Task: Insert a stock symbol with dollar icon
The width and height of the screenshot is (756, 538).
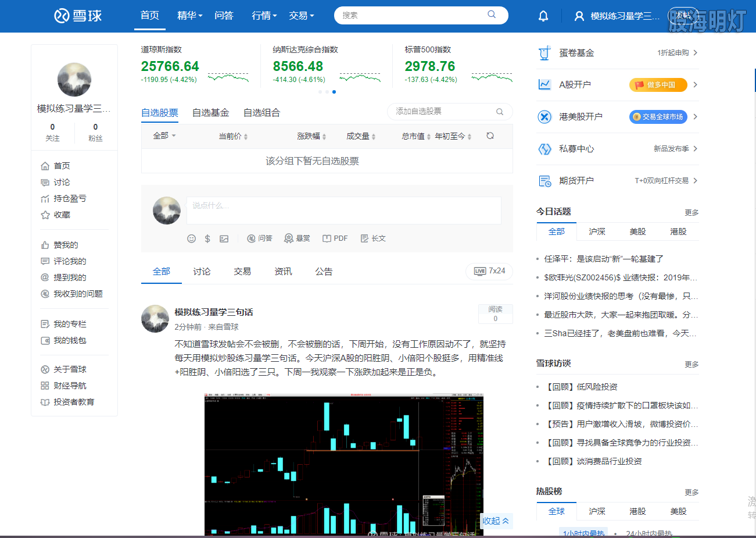Action: click(x=207, y=238)
